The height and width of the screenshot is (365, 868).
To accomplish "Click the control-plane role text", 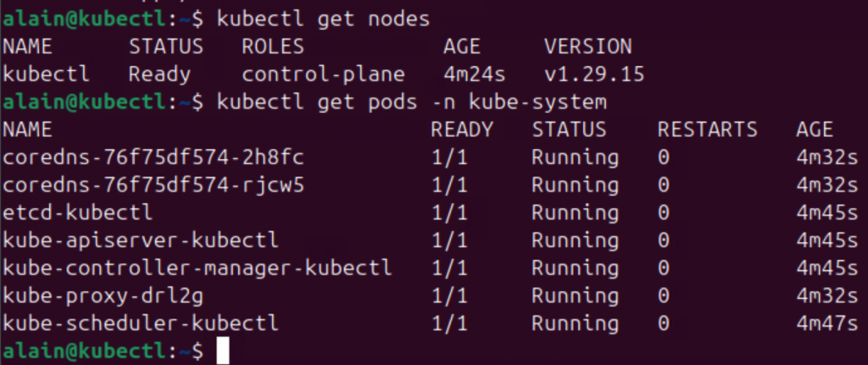I will [x=323, y=75].
